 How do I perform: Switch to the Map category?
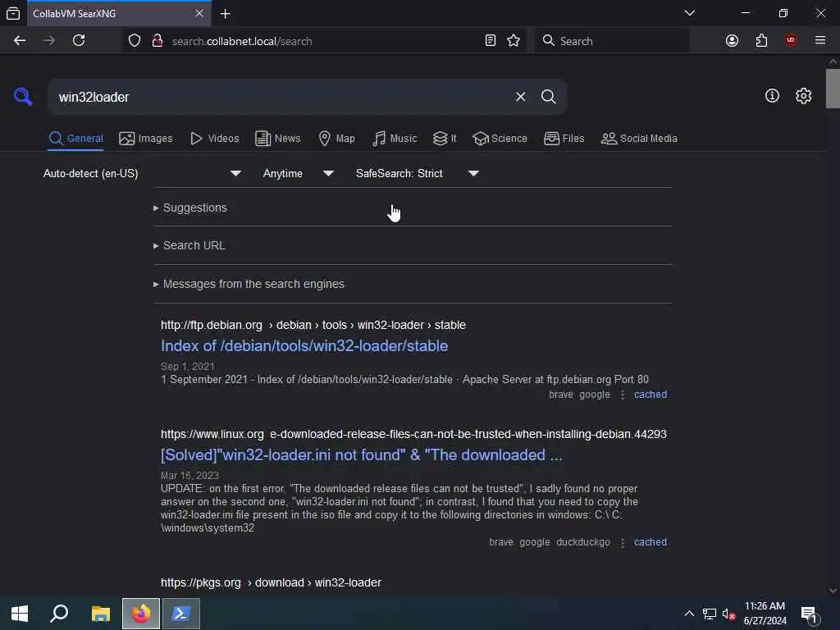tap(336, 138)
